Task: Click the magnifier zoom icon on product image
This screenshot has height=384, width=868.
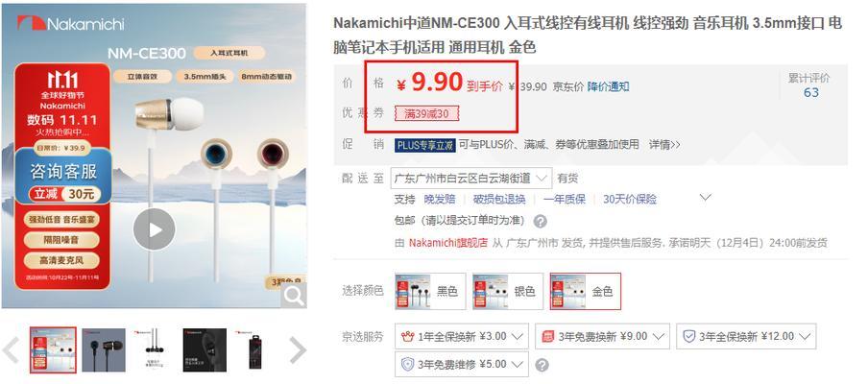Action: pos(294,296)
